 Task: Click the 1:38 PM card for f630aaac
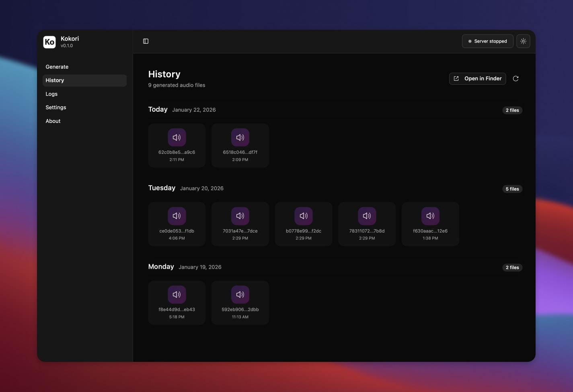click(x=430, y=224)
